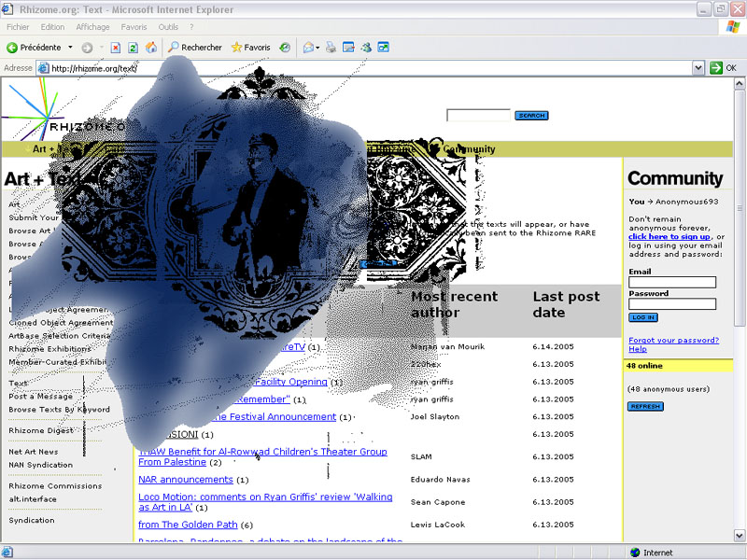Open the ? help menu

pos(191,27)
